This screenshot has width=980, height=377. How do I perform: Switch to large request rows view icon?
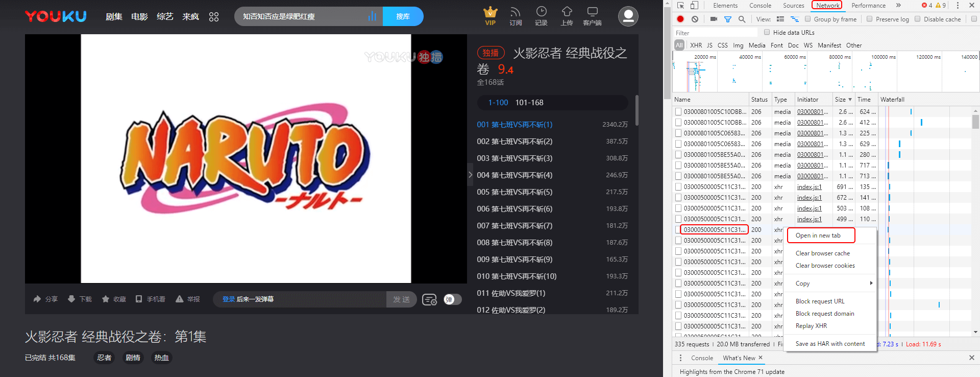pyautogui.click(x=780, y=19)
